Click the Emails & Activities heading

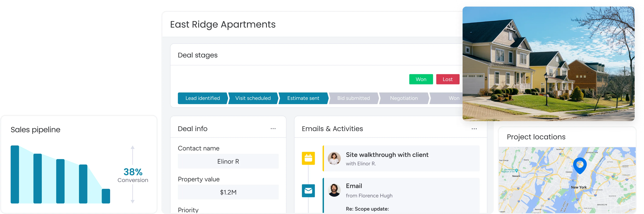[x=332, y=129]
